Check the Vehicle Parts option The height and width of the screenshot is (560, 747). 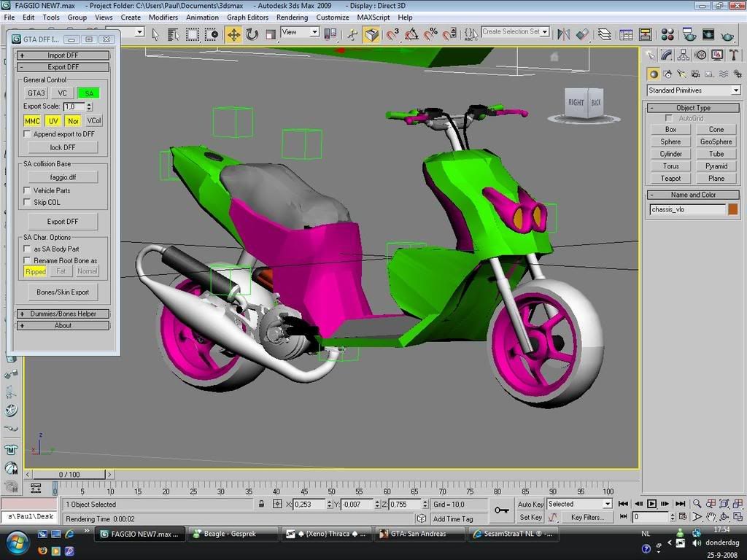(x=28, y=190)
